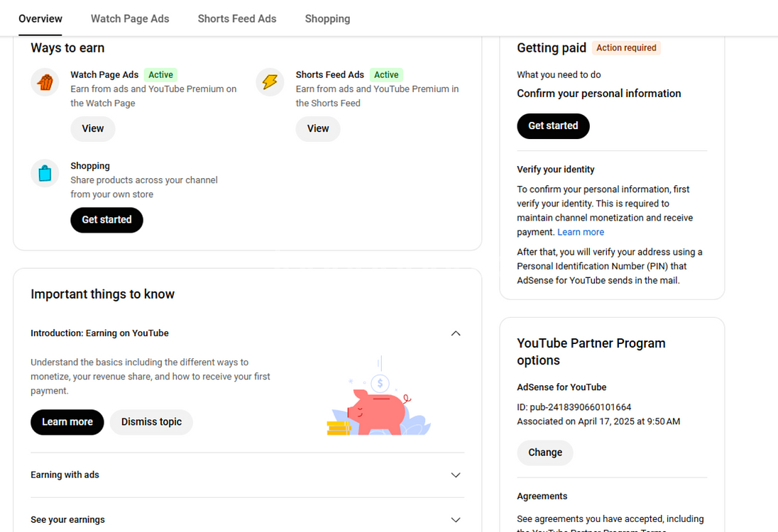Click the 'Shorts Feed Ads' card title

(330, 75)
